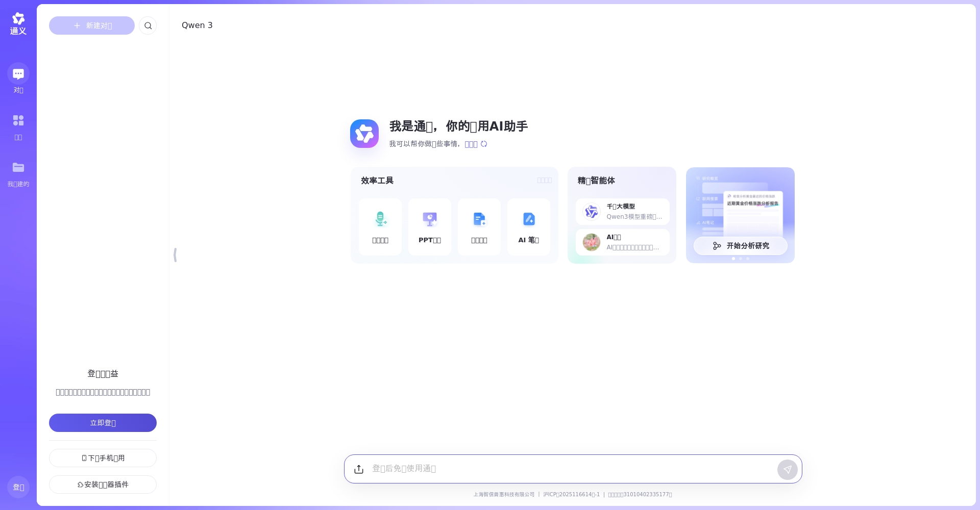Image resolution: width=980 pixels, height=510 pixels.
Task: Select the second carousel dot under research card
Action: tap(741, 259)
